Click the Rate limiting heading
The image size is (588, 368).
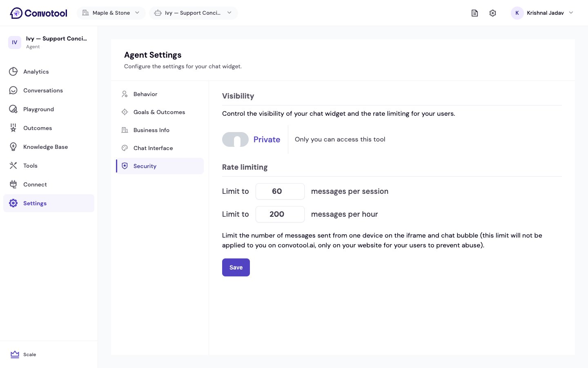245,167
